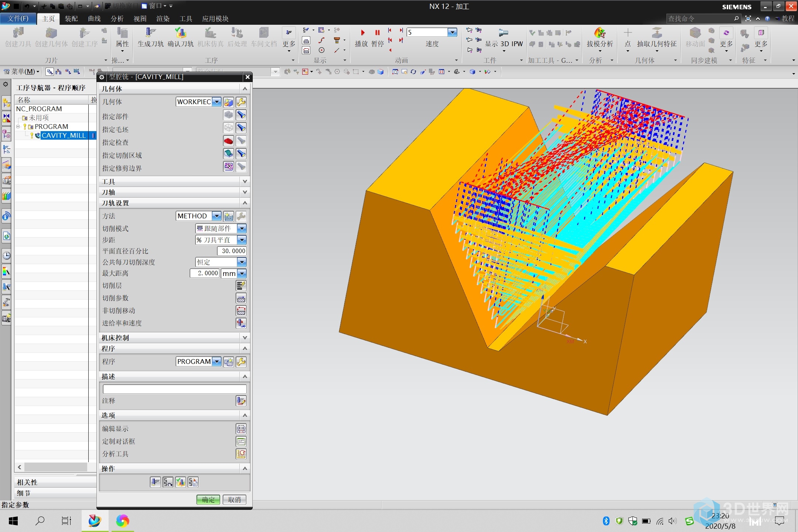Open Task View on the taskbar
This screenshot has width=798, height=532.
point(66,521)
